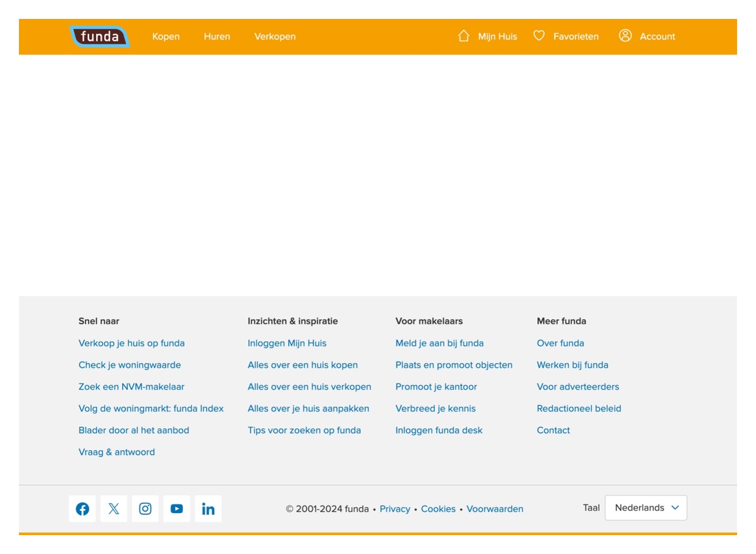Screen dimensions: 756x554
Task: Click the funda logo
Action: 100,37
